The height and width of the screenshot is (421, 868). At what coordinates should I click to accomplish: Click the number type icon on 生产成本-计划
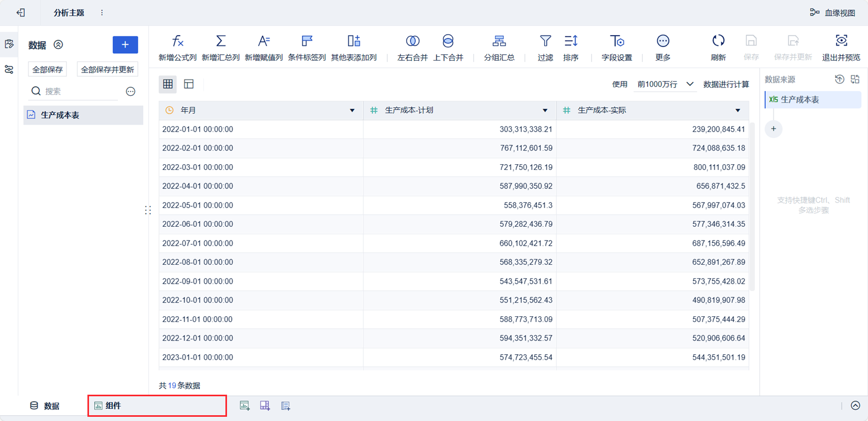click(374, 111)
